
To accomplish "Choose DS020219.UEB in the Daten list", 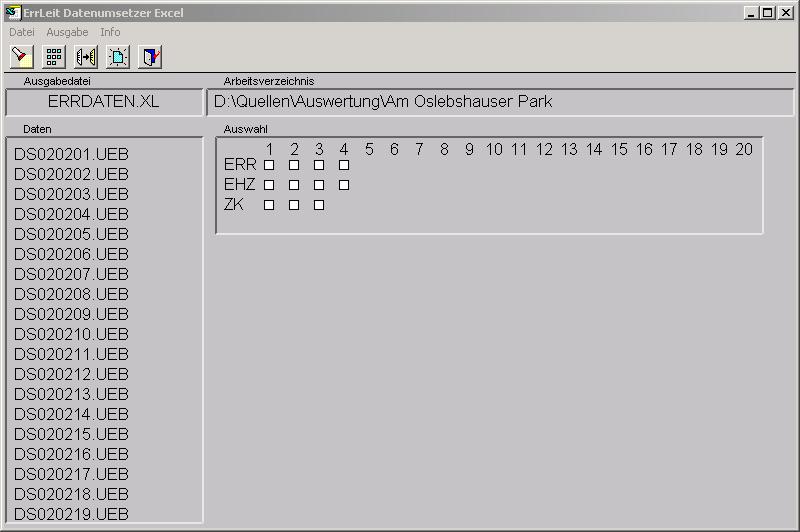I will click(x=71, y=514).
